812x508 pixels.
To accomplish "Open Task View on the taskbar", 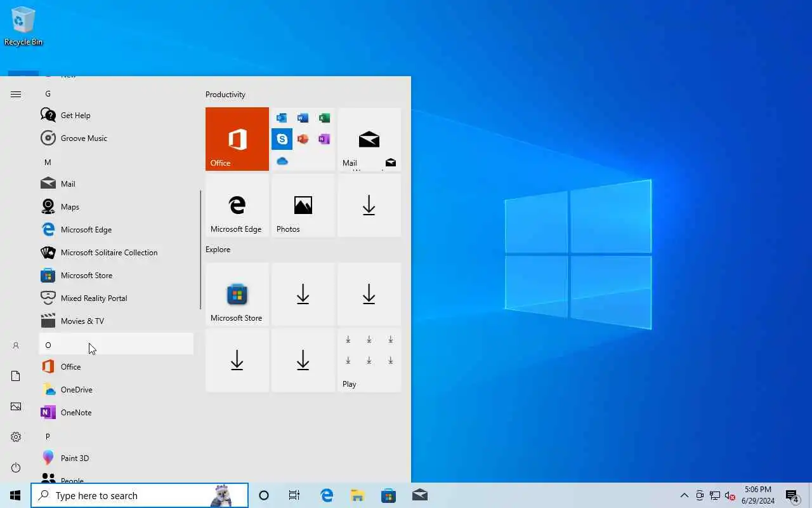I will pyautogui.click(x=294, y=495).
